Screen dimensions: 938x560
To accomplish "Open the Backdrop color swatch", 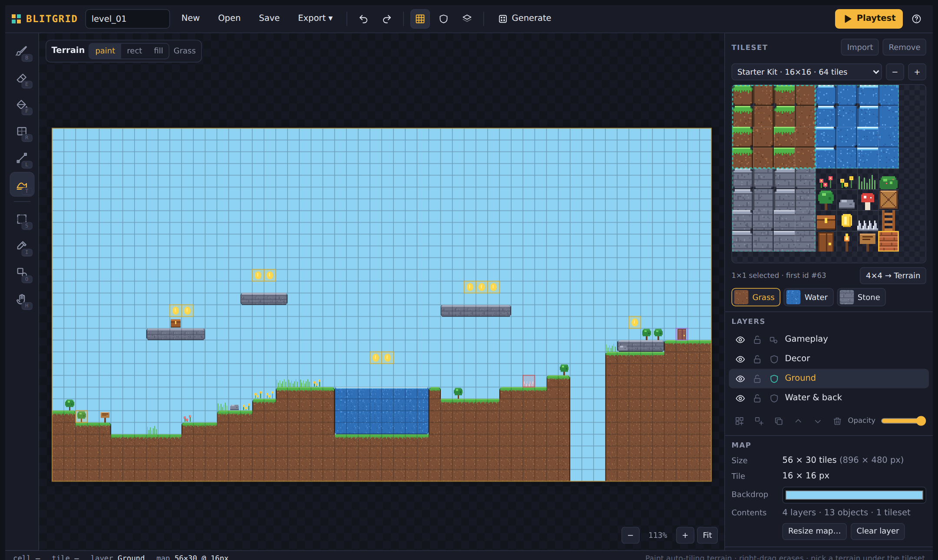I will (854, 495).
